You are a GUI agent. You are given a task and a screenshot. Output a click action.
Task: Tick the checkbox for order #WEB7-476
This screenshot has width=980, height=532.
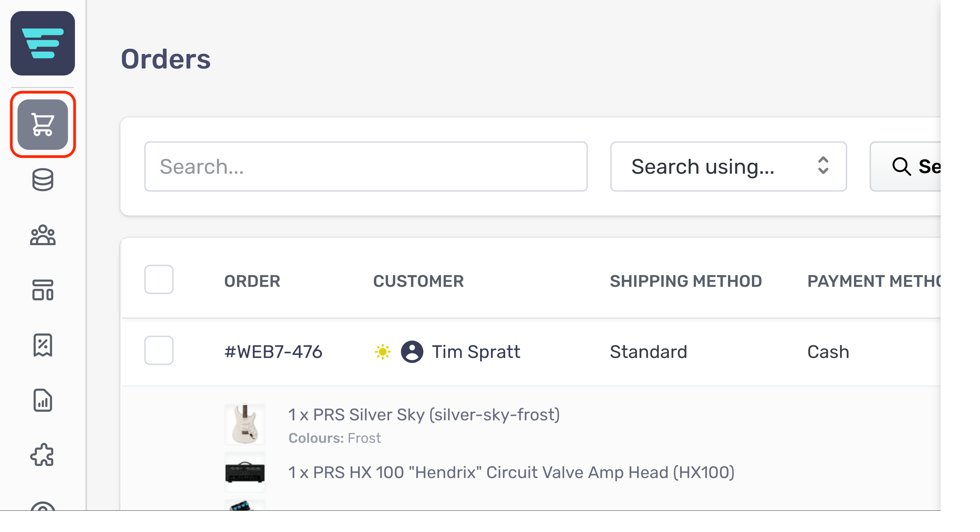pyautogui.click(x=159, y=350)
